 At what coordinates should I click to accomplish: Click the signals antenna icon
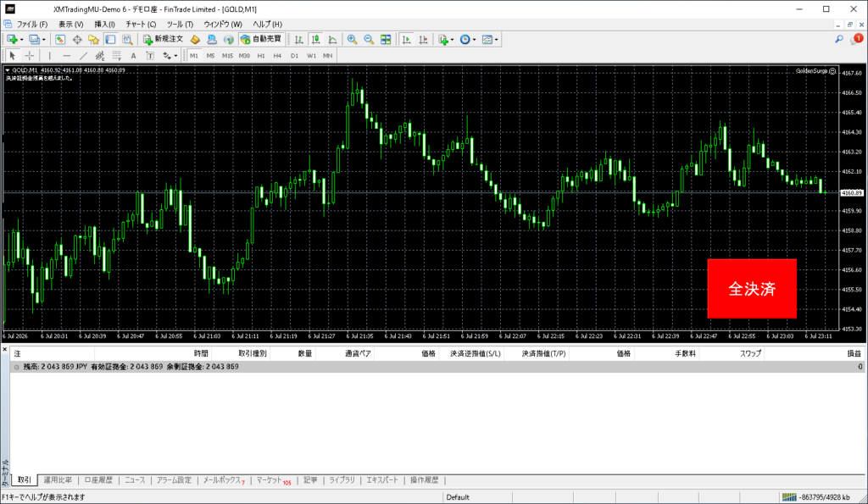[x=228, y=39]
